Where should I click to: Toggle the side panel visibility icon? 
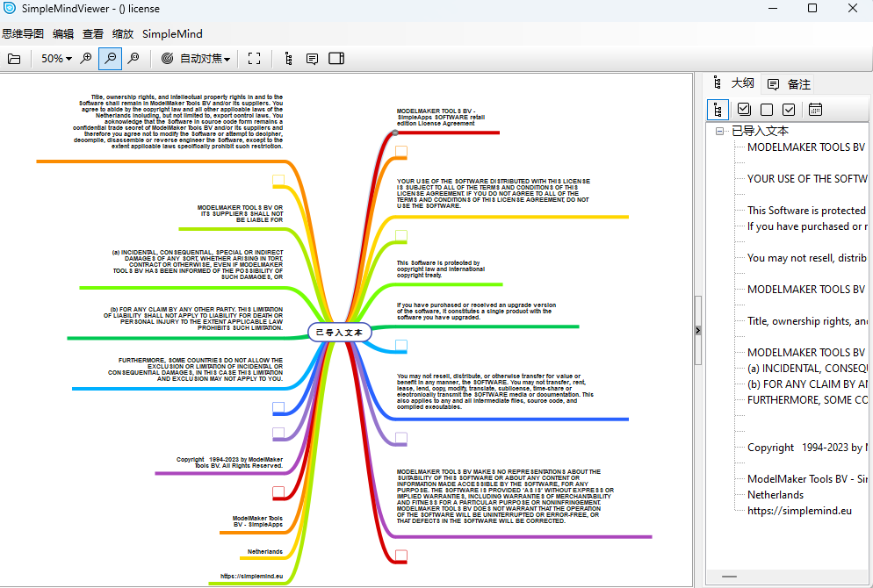point(336,58)
